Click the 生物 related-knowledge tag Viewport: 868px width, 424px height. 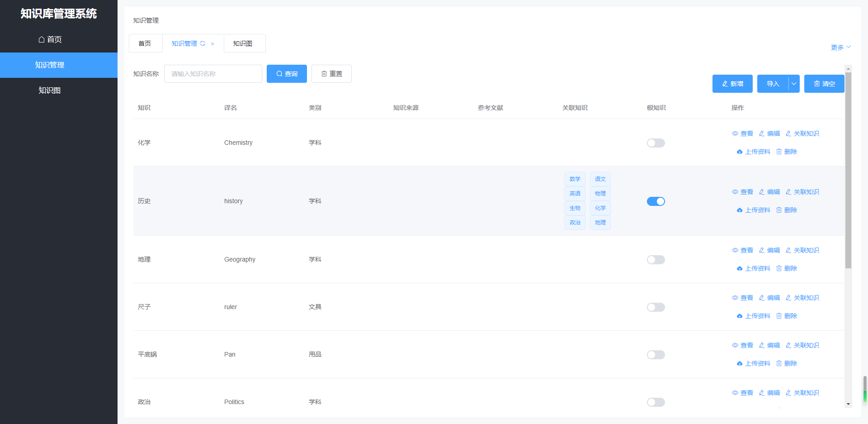pos(575,208)
